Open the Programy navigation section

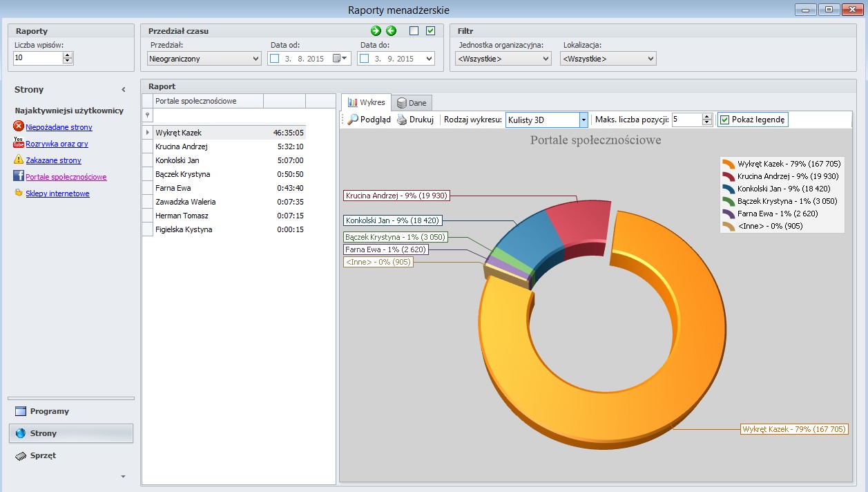(71, 411)
